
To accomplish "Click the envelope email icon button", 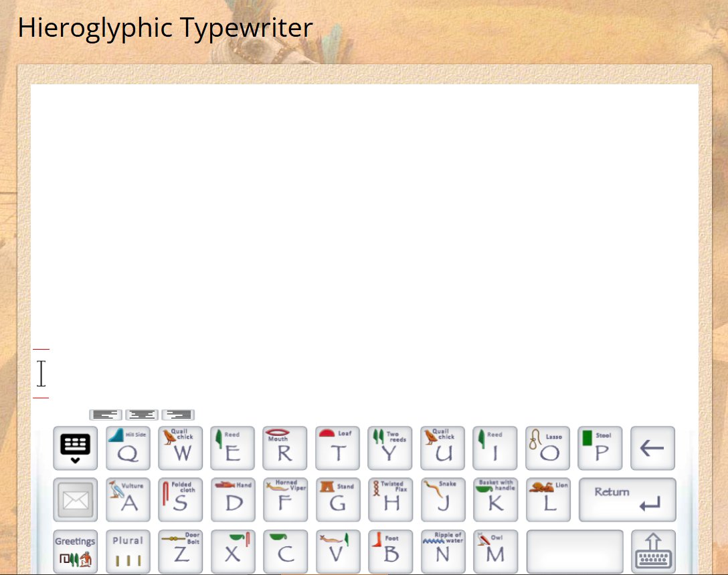I will coord(75,499).
